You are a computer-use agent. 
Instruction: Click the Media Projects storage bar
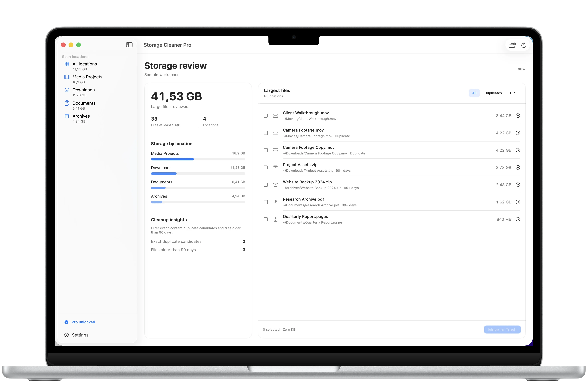coord(198,159)
